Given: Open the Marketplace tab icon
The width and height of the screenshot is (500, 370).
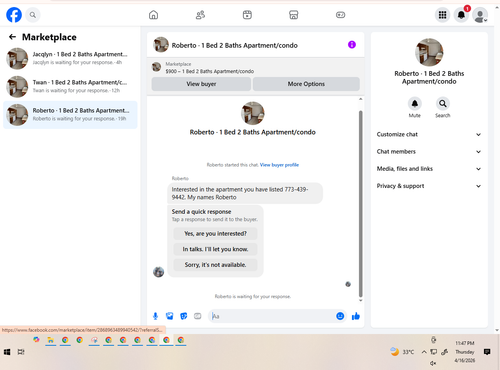Looking at the screenshot, I should click(x=294, y=15).
